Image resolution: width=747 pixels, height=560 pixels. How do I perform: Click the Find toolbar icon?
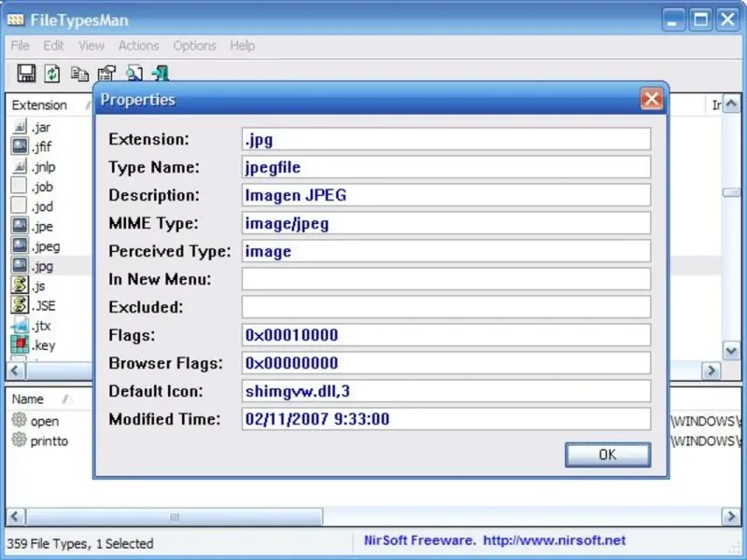point(134,74)
